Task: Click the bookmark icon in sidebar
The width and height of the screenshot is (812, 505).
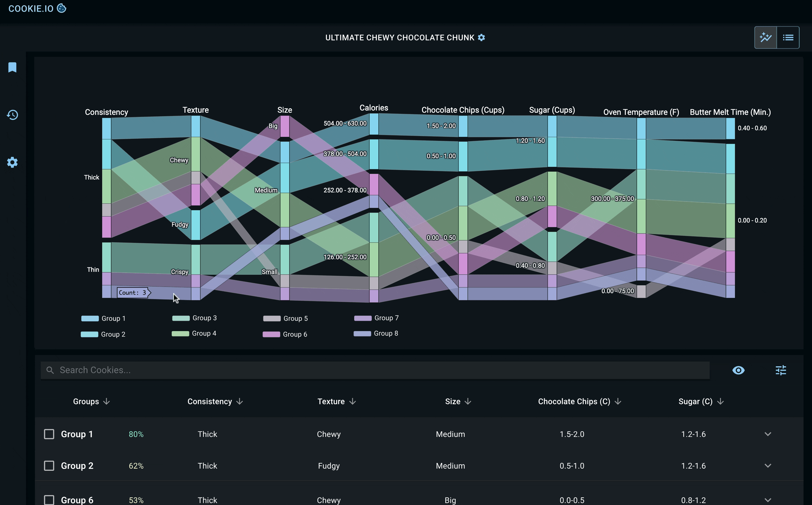Action: coord(12,67)
